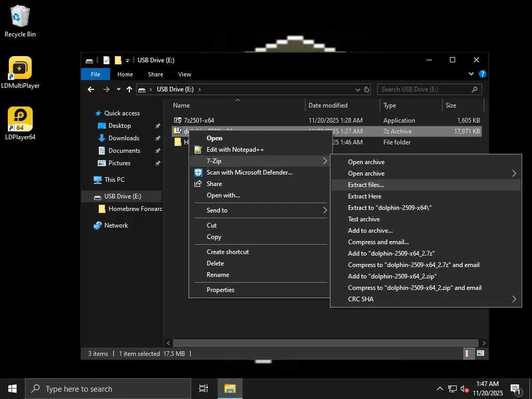This screenshot has height=399, width=532.
Task: Launch LDPlayer64 desktop shortcut
Action: (x=20, y=124)
